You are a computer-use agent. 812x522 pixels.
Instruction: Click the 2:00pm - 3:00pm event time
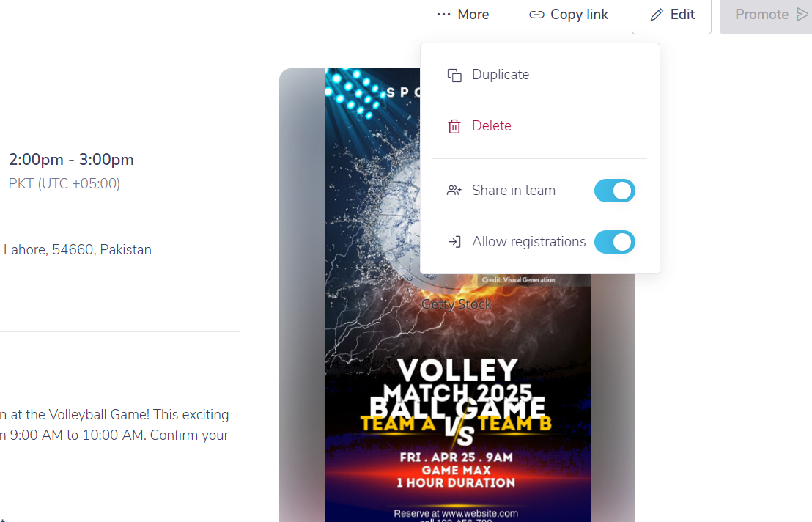(72, 160)
